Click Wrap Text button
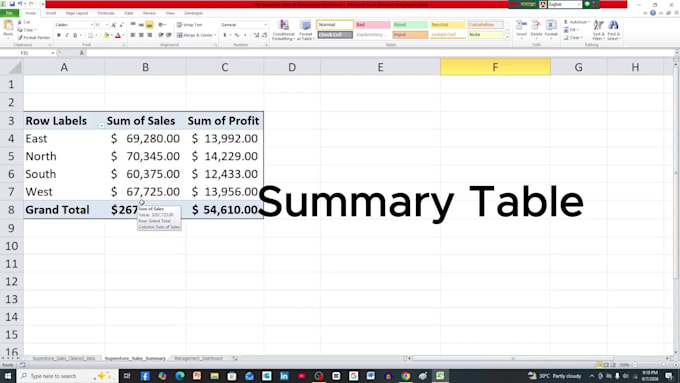The height and width of the screenshot is (383, 680). pos(190,25)
